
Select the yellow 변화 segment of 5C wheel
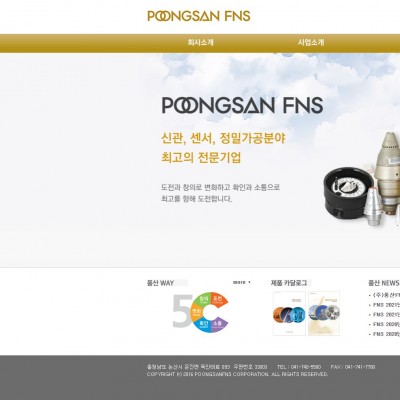196,311
